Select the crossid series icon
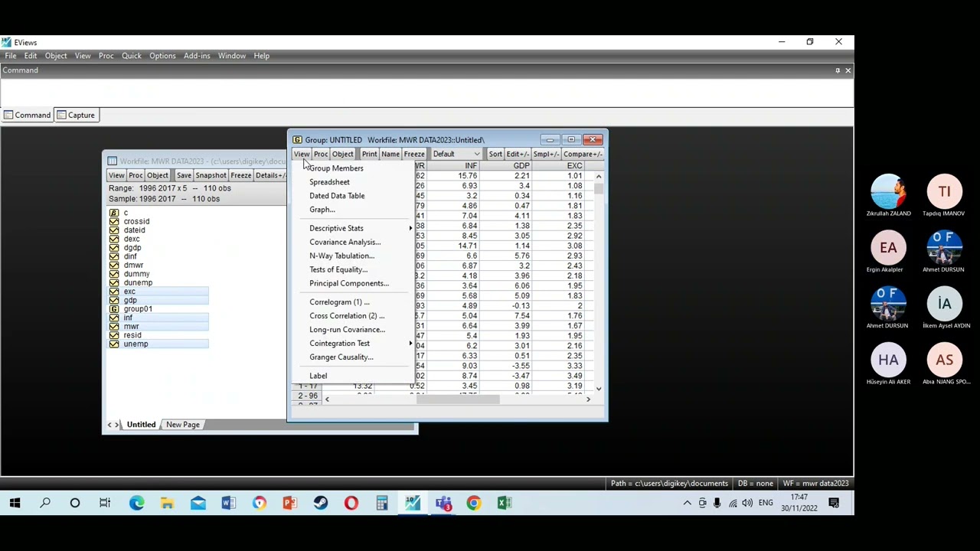 pyautogui.click(x=114, y=221)
